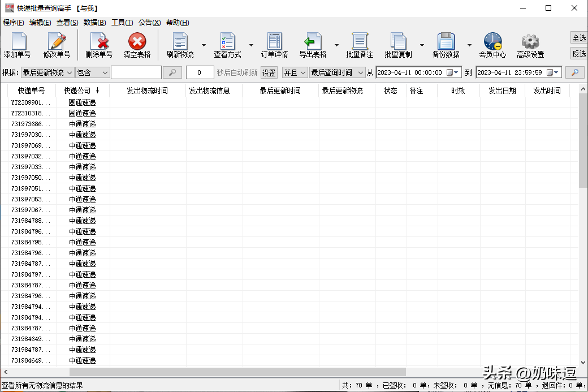Viewport: 588px width, 392px height.
Task: Expand the 批量复制 dropdown arrow
Action: (x=422, y=45)
